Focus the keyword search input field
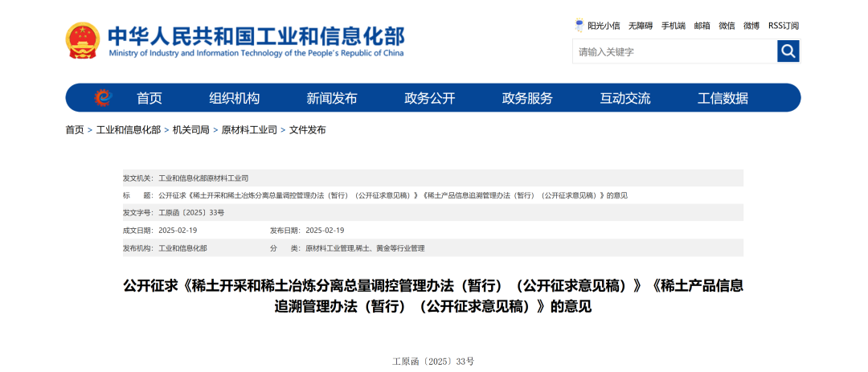 pos(674,51)
